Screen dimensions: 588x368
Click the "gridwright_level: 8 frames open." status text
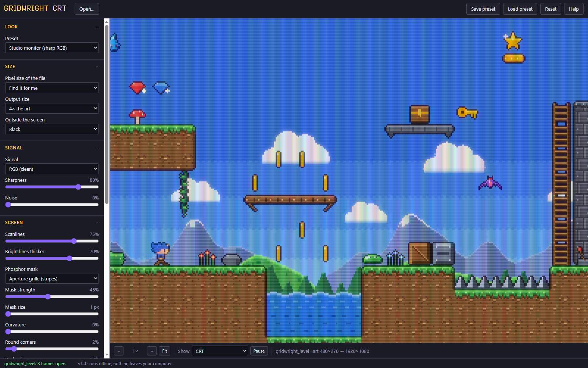coord(35,364)
